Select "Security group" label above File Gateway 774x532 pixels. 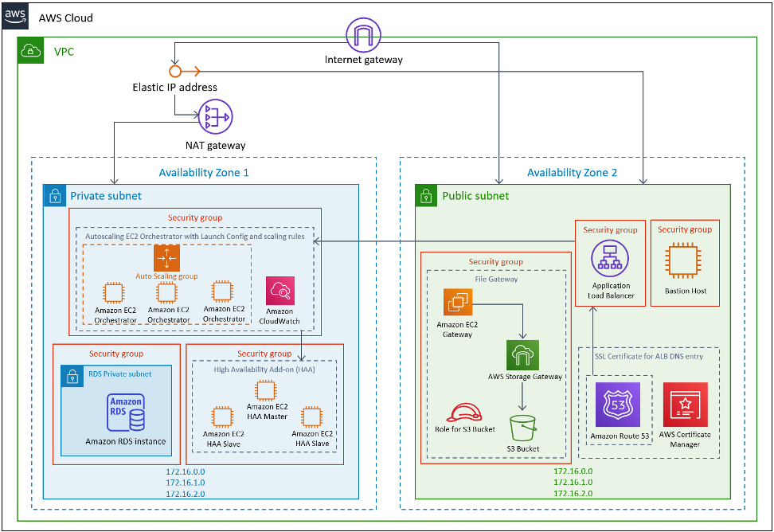(495, 261)
